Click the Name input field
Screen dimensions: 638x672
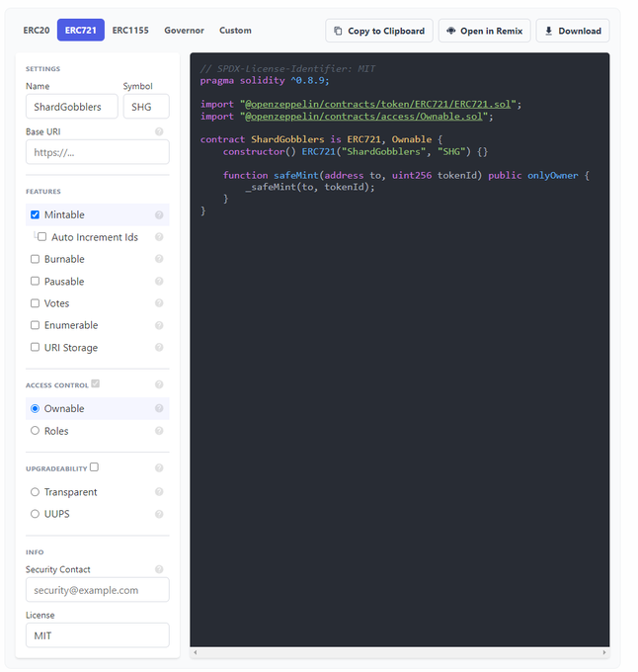tap(71, 107)
